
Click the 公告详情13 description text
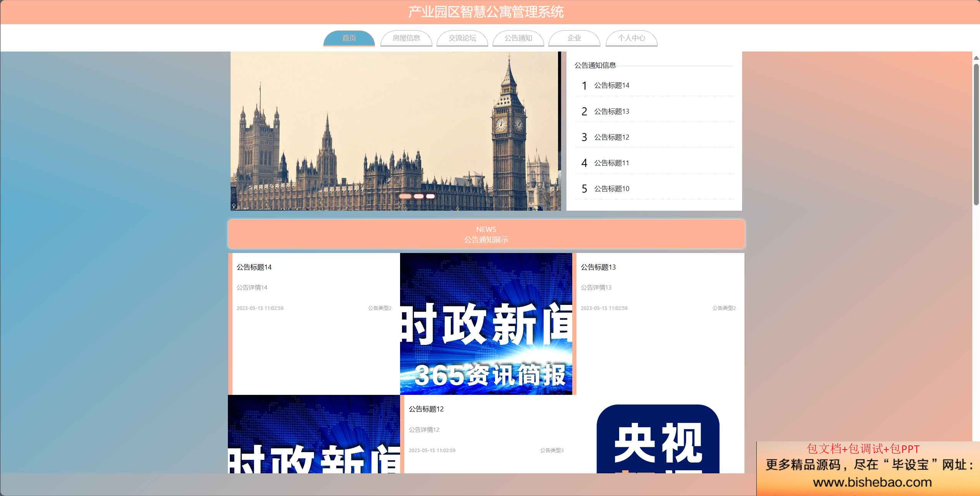(596, 288)
